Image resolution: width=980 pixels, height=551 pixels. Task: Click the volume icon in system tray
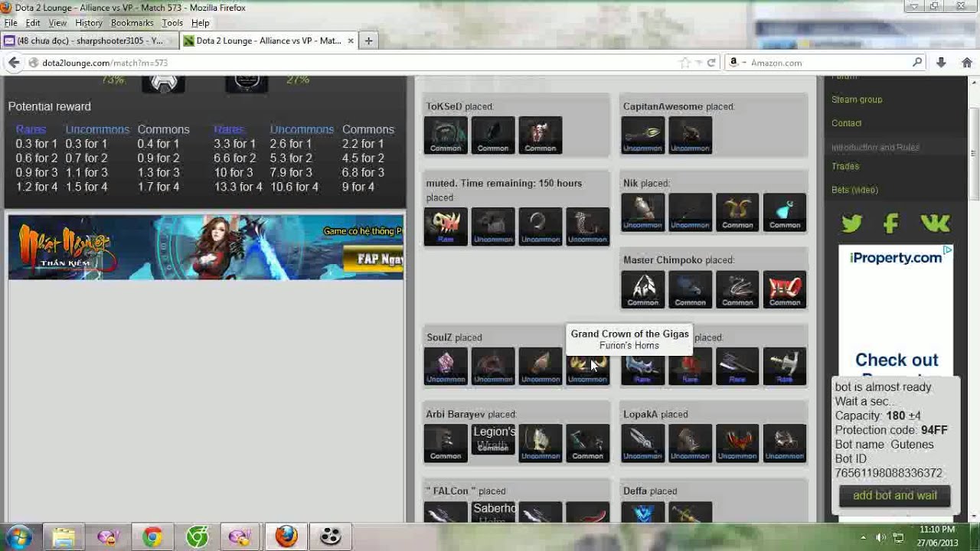[x=880, y=537]
